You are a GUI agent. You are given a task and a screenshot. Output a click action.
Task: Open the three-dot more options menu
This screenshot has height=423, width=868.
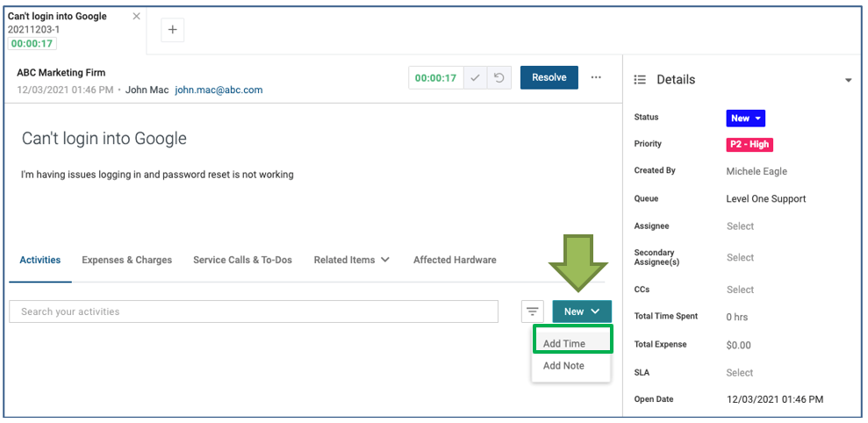(x=596, y=77)
